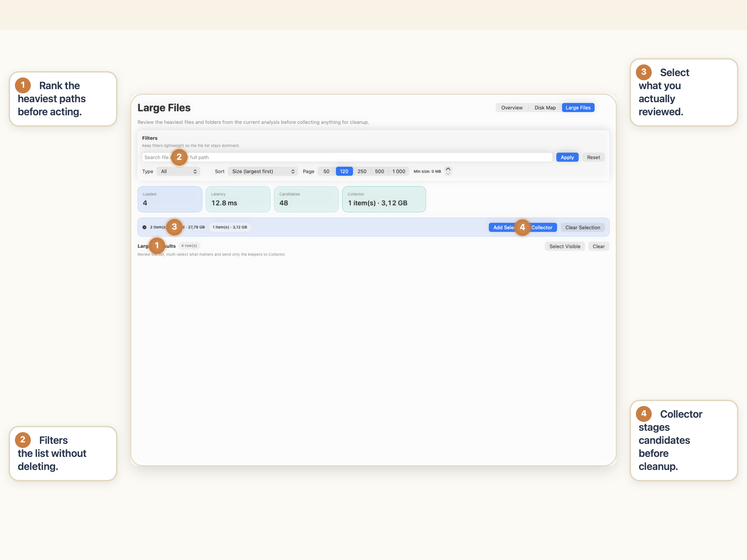747x560 pixels.
Task: Click the Min size stepper down arrow
Action: (448, 174)
